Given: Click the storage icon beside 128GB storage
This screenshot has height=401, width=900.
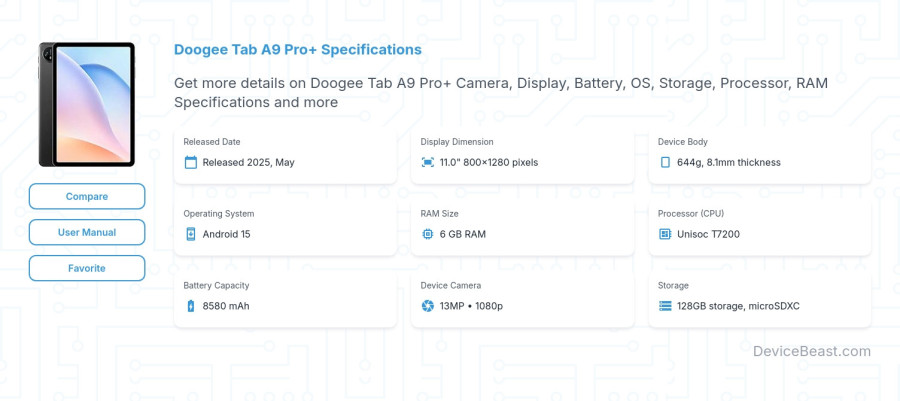Looking at the screenshot, I should tap(665, 306).
